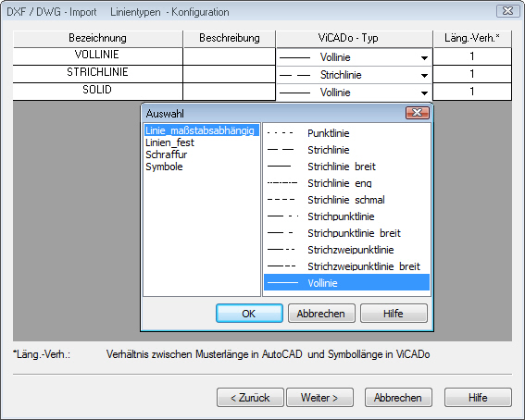Expand the type dropdown in STRICHLINIE row

pos(424,76)
